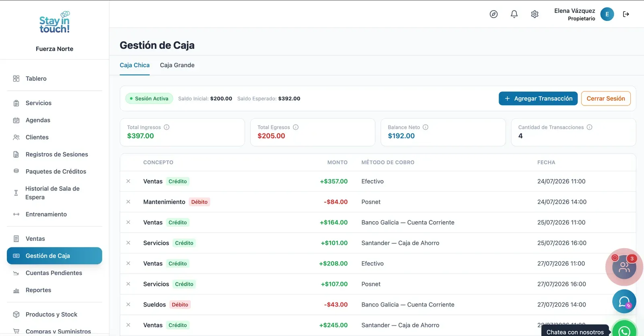Show Total Ingresos info tooltip icon
The image size is (644, 336).
tap(167, 127)
